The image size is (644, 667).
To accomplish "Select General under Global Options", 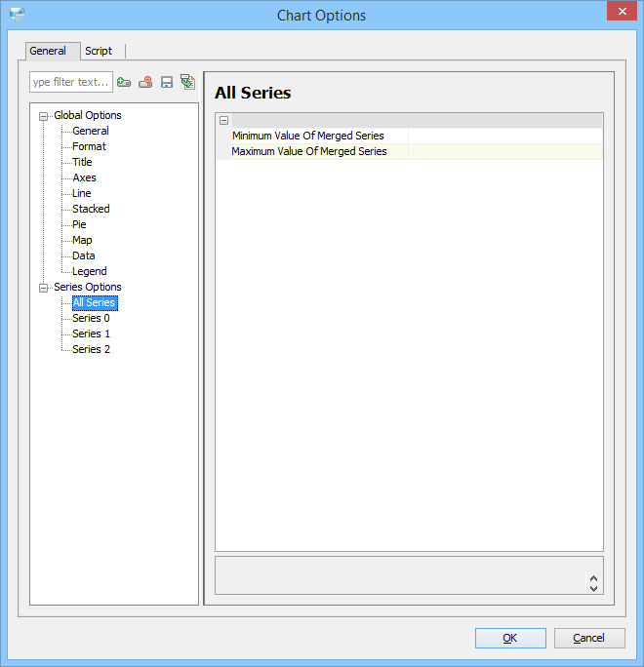I will [x=91, y=131].
